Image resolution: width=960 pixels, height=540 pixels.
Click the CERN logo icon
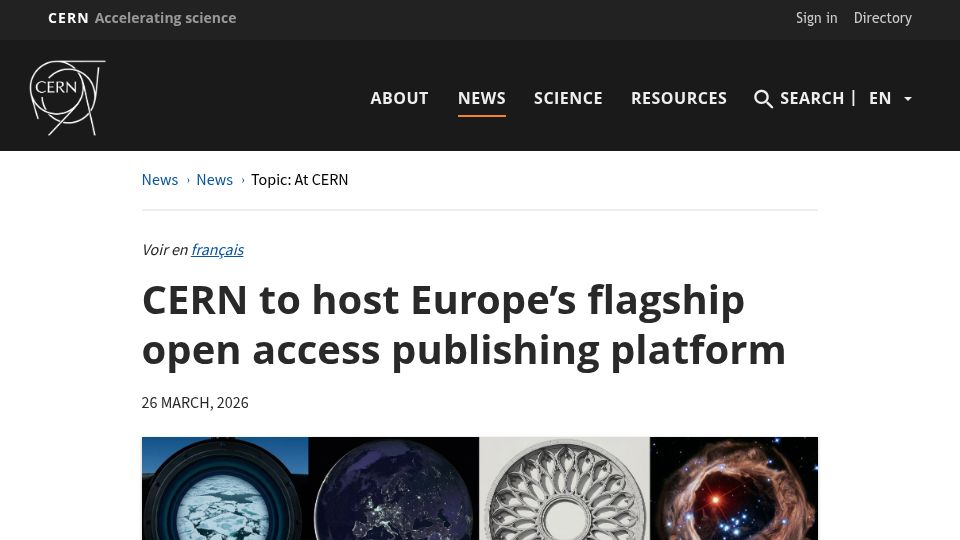point(67,98)
